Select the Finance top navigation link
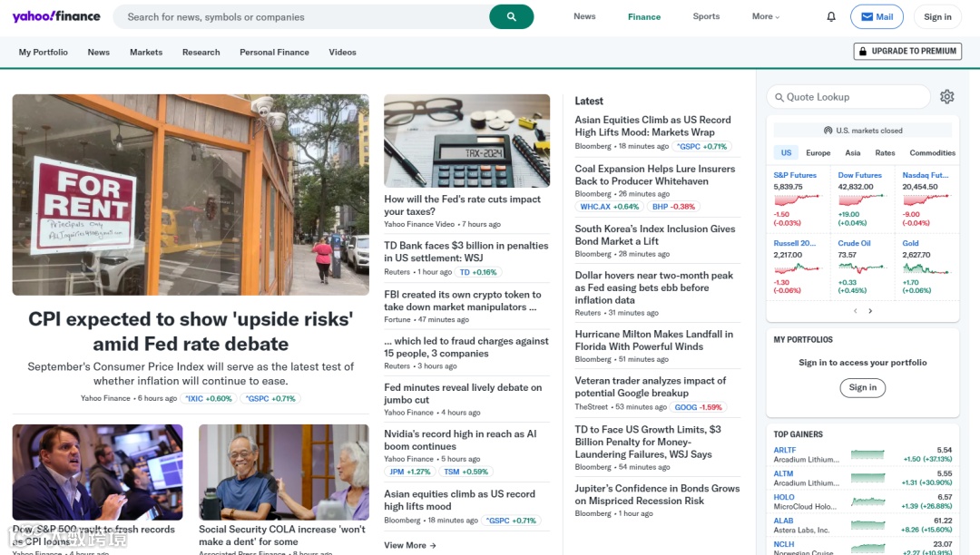Screen dimensions: 980x555 [x=644, y=17]
